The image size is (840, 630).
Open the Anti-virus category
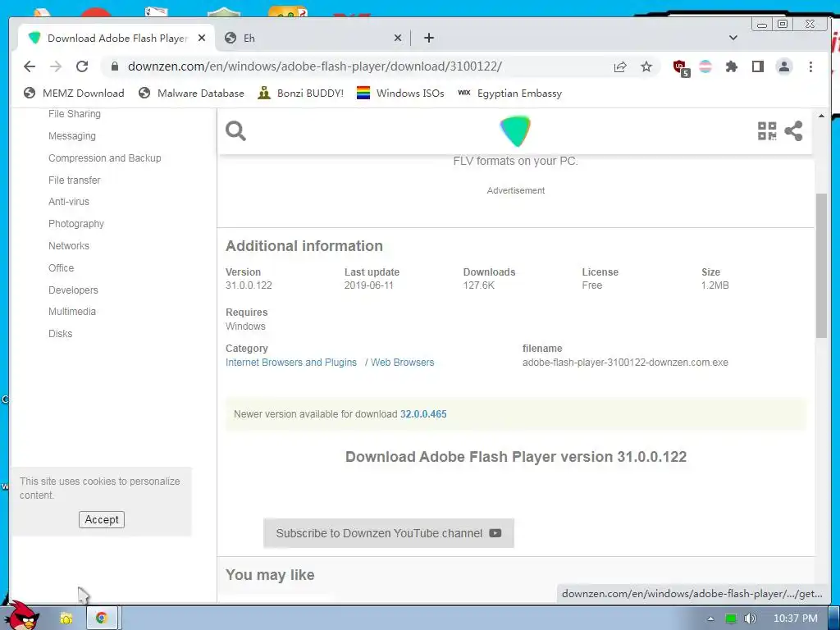point(69,202)
